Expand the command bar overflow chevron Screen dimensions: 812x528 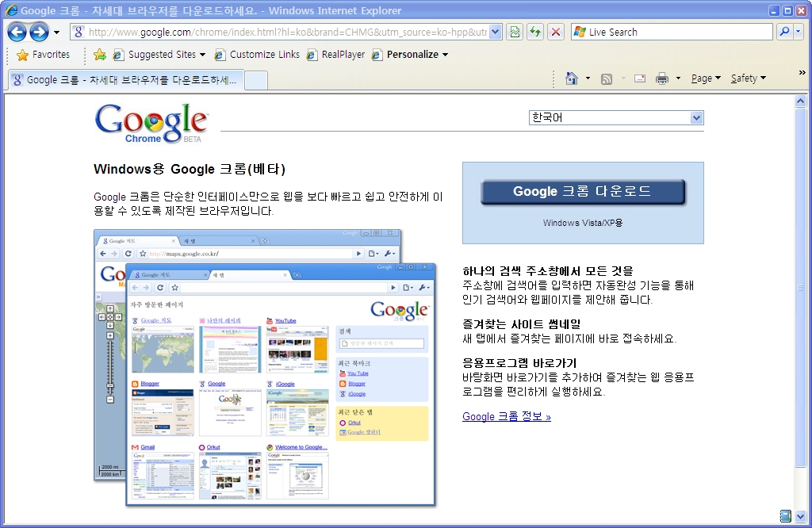(x=802, y=72)
